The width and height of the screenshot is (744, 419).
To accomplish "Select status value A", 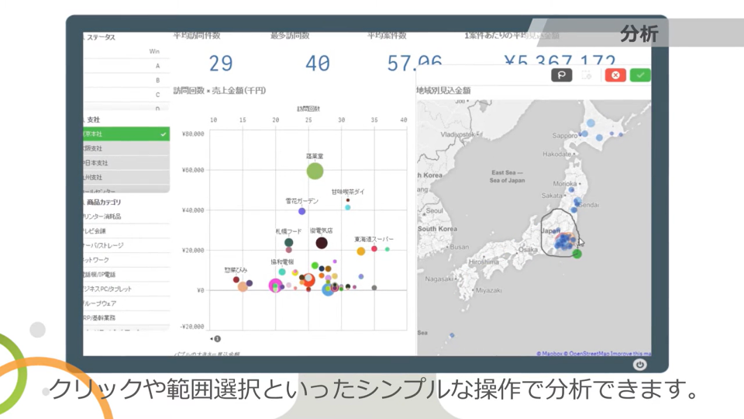I will click(126, 66).
